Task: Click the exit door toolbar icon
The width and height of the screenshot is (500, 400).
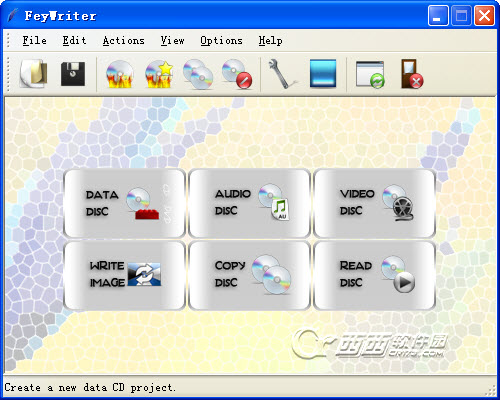Action: 412,74
